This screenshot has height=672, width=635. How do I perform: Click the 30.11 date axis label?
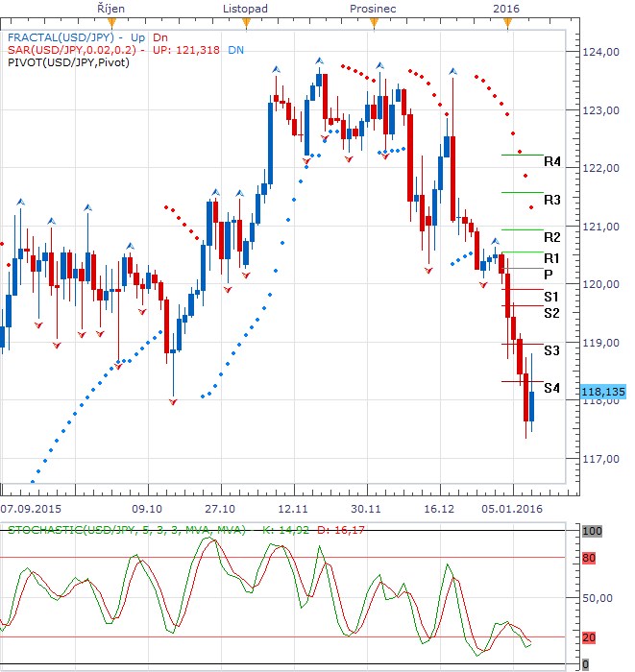click(366, 509)
